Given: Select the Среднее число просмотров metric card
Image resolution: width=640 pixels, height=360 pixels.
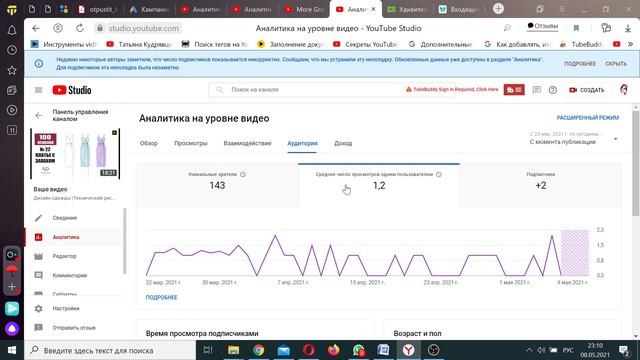Looking at the screenshot, I should coord(379,185).
